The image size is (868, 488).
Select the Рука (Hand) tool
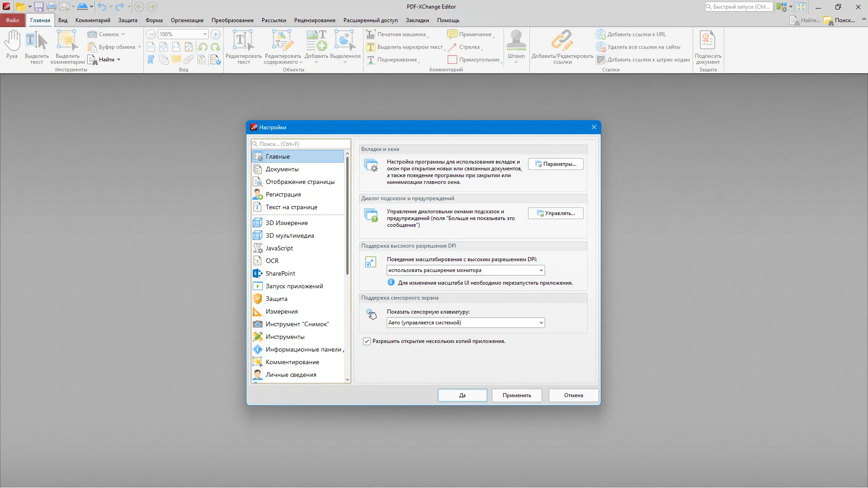(x=12, y=45)
